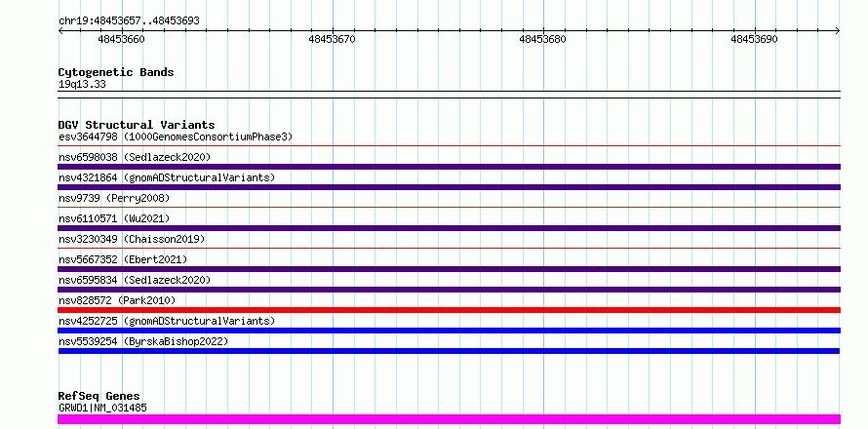This screenshot has height=429, width=868.
Task: Open variant nsv3230349 (Chaisson2019) label
Action: point(132,239)
